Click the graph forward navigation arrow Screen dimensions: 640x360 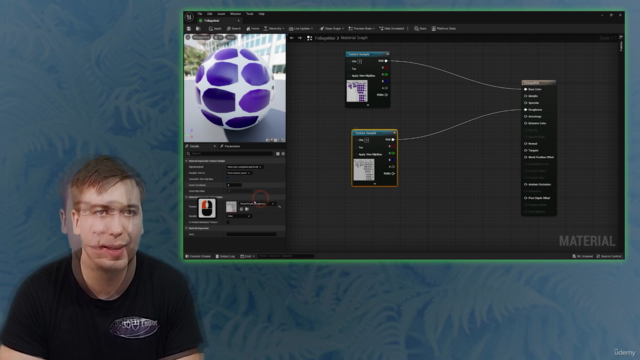pos(300,38)
